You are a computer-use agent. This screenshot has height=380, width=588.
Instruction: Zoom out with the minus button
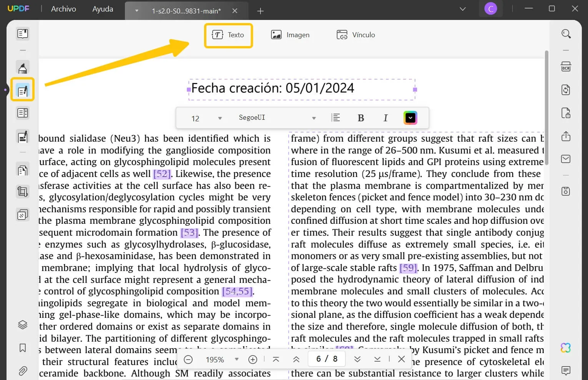[188, 359]
